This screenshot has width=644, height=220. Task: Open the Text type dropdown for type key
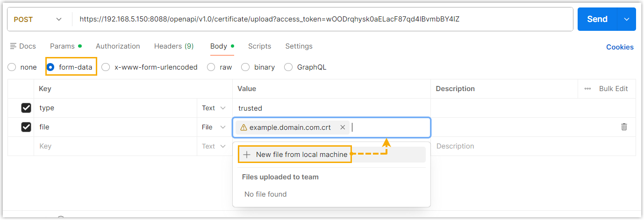[214, 108]
